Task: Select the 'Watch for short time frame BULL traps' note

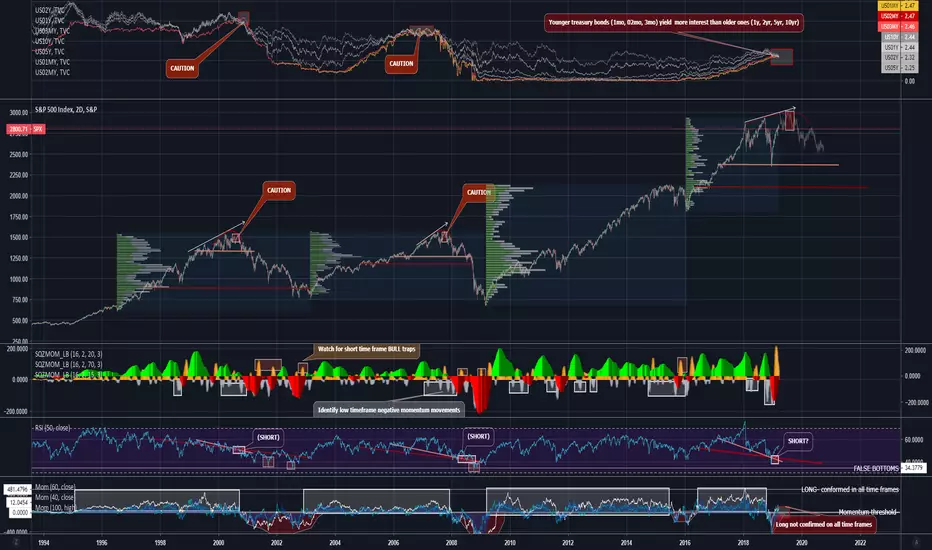Action: tap(367, 349)
